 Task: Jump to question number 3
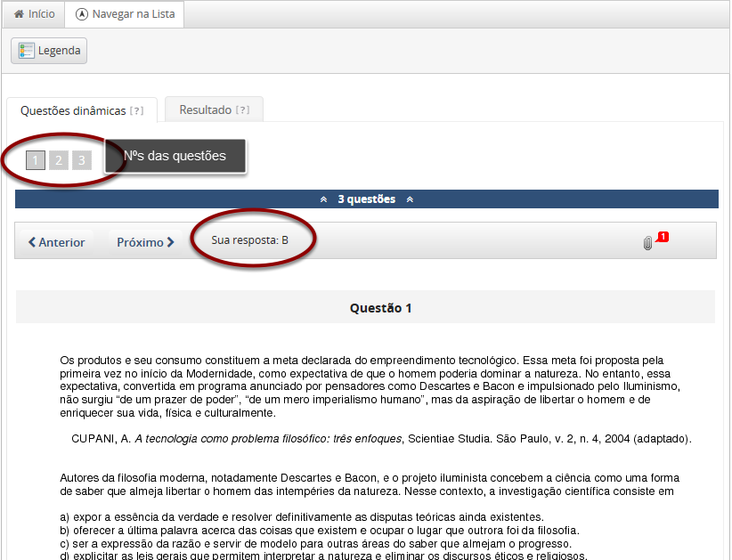[x=81, y=160]
